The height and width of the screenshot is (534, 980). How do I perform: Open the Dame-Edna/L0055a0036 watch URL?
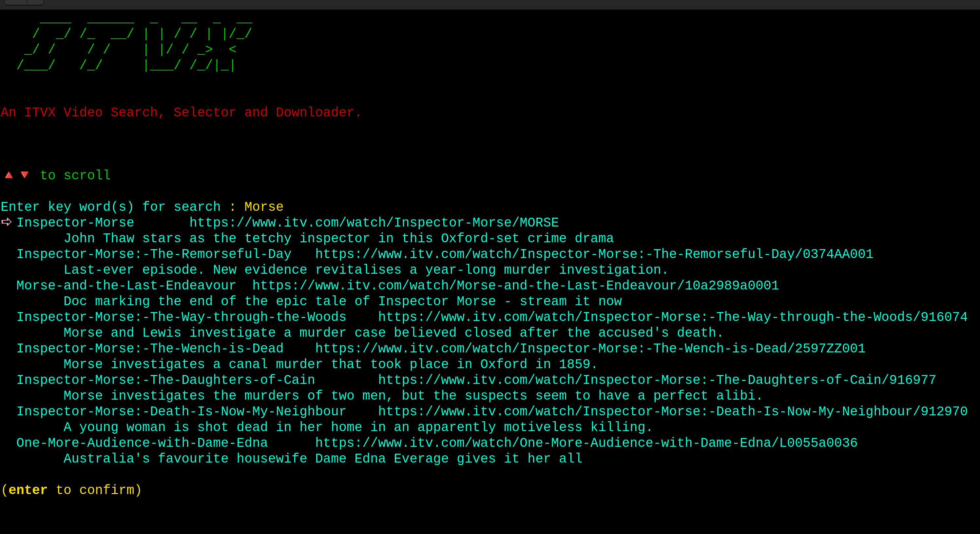click(586, 443)
